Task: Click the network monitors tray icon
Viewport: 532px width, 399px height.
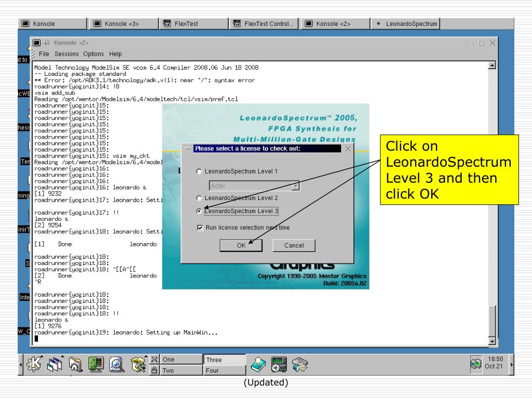Action: click(x=476, y=364)
